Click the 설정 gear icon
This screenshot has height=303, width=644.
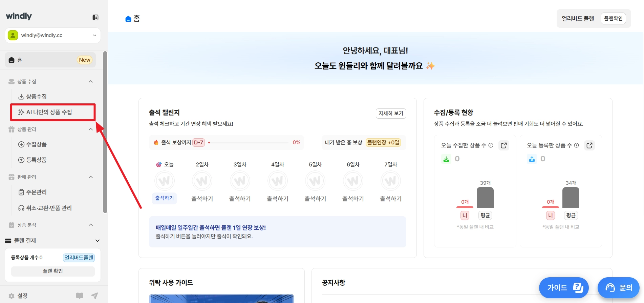coord(12,296)
